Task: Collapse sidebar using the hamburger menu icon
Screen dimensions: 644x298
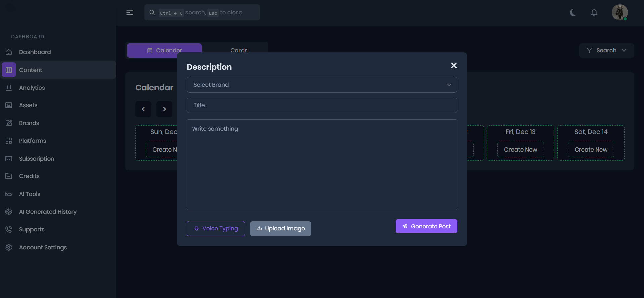Action: coord(130,13)
